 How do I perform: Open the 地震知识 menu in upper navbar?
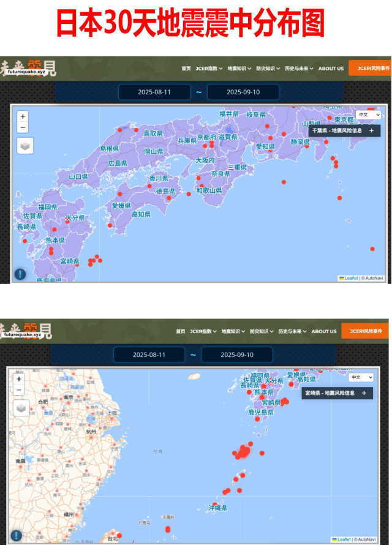click(x=239, y=69)
